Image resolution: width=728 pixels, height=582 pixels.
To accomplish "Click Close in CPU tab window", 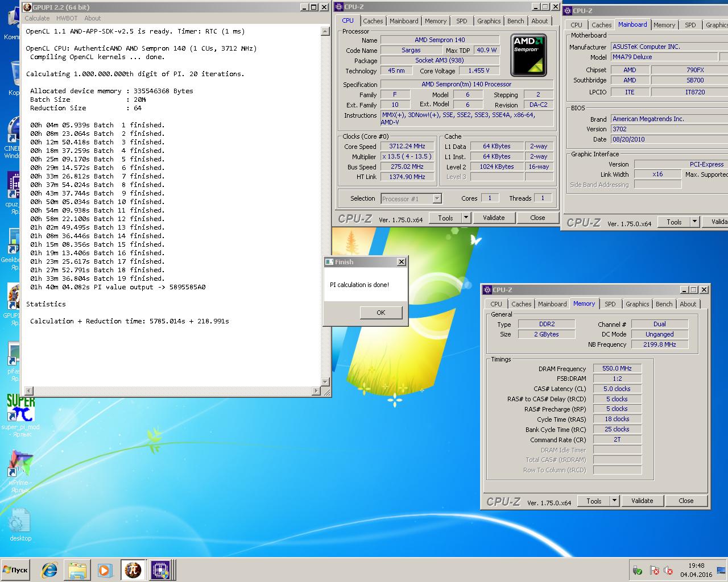I will coord(537,218).
